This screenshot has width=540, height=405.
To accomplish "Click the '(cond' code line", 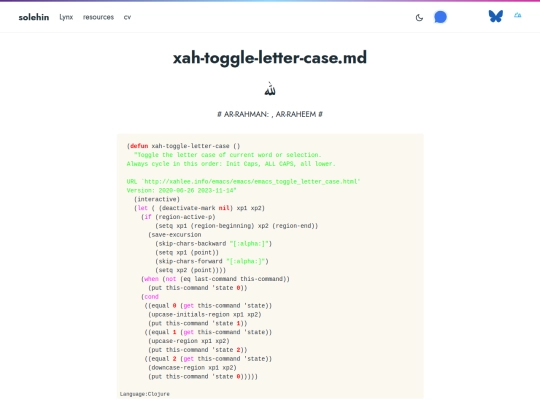I will pyautogui.click(x=150, y=297).
